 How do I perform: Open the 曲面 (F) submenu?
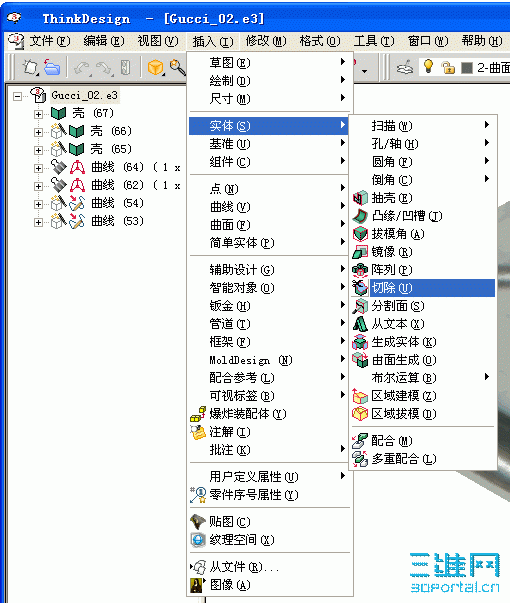(x=269, y=225)
